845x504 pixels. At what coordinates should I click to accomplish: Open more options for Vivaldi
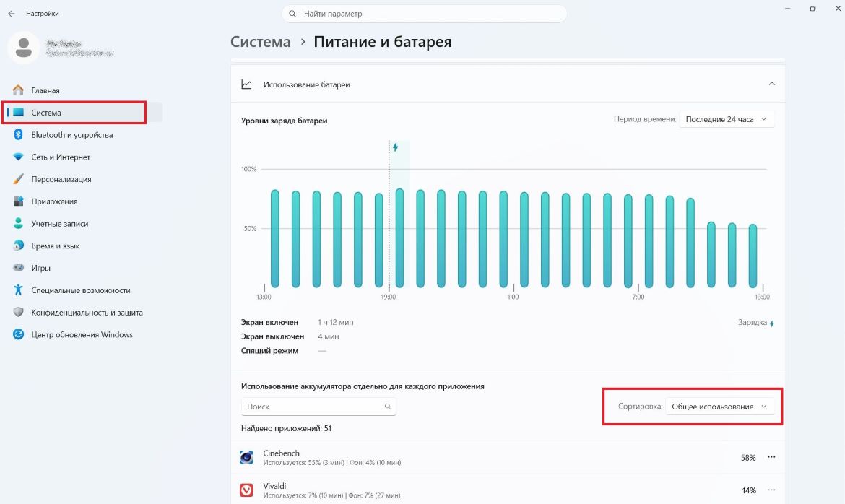(771, 490)
